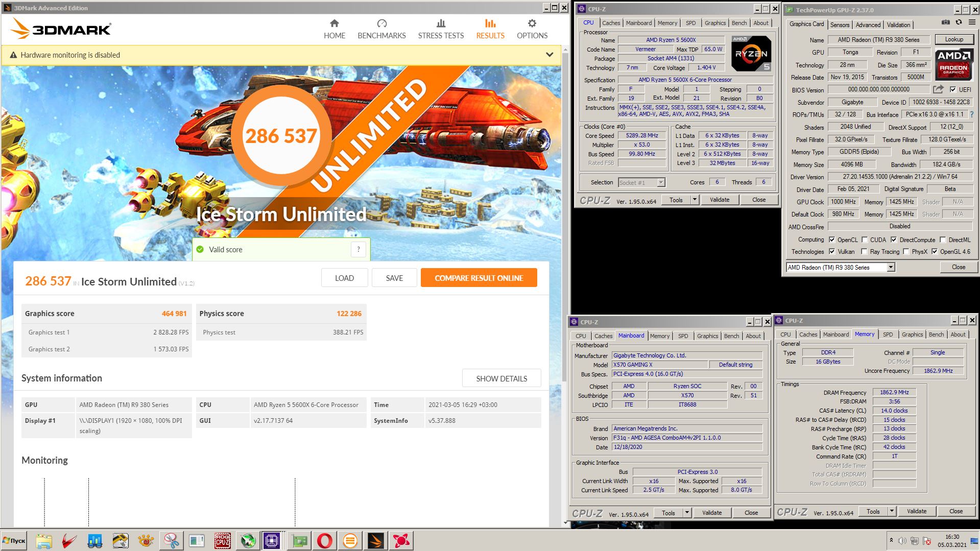Click the AMD Radeon Graphics logo in GPU-Z

(953, 64)
